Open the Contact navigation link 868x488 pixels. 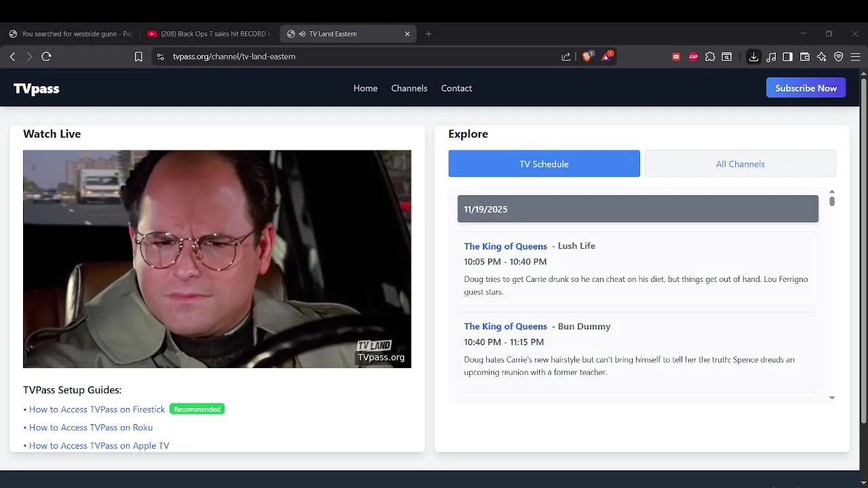(456, 88)
